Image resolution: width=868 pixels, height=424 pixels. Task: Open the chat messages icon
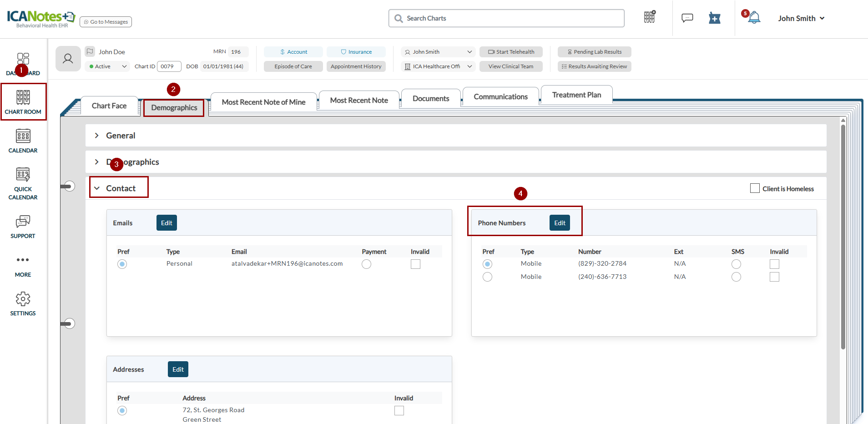click(x=687, y=18)
